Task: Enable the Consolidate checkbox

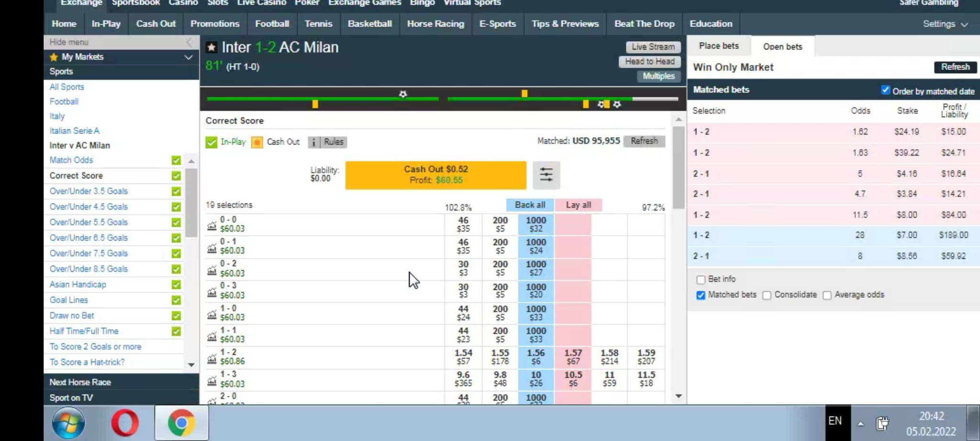Action: click(767, 295)
